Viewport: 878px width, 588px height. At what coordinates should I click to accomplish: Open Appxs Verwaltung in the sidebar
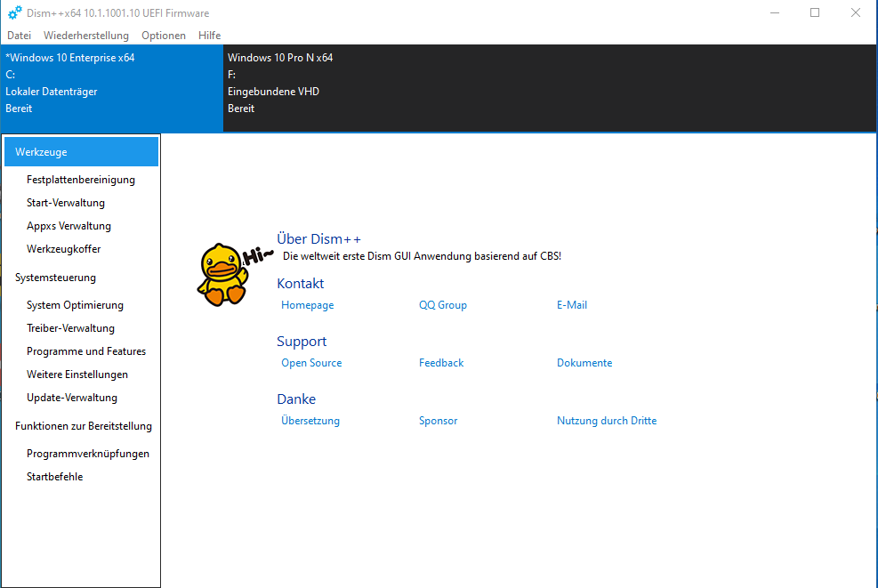68,226
